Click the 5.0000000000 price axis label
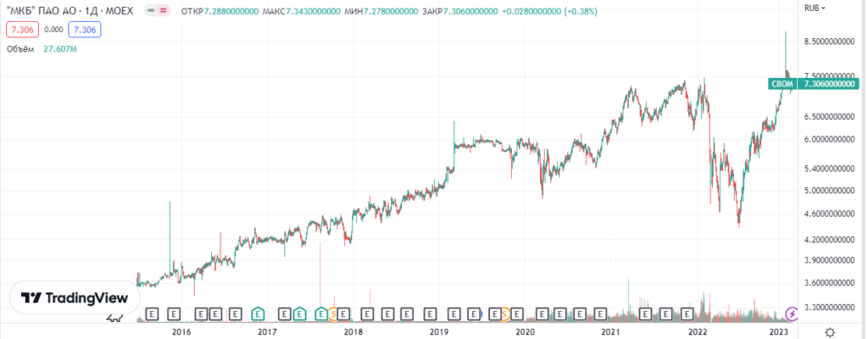Image resolution: width=868 pixels, height=339 pixels. tap(829, 191)
